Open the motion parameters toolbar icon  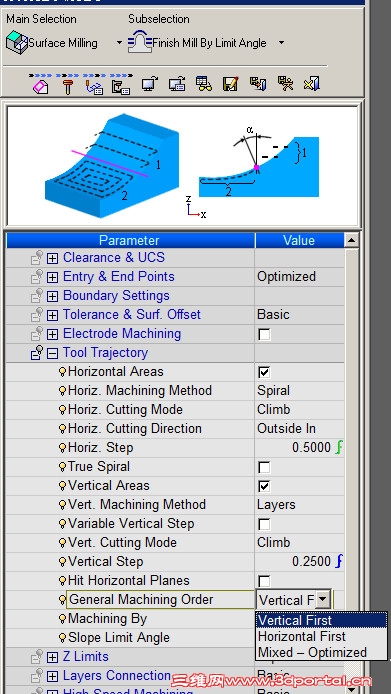(93, 86)
